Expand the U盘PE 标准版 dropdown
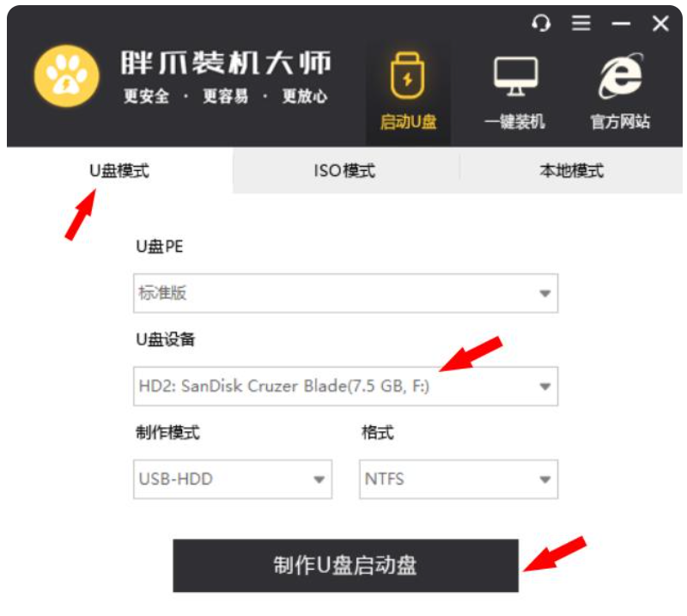The height and width of the screenshot is (616, 687). (x=345, y=293)
